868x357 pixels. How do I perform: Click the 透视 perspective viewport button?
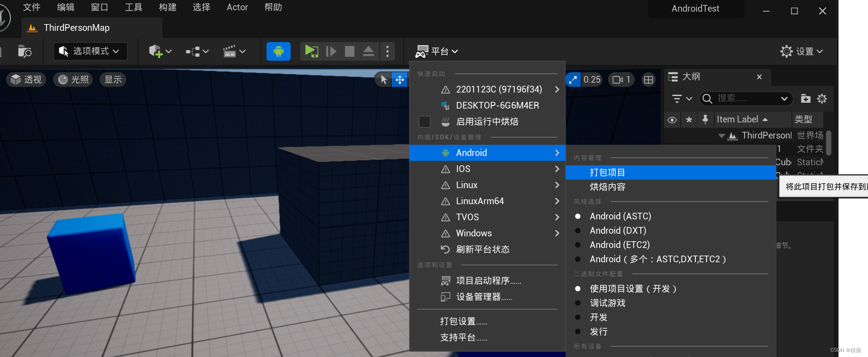[x=26, y=80]
